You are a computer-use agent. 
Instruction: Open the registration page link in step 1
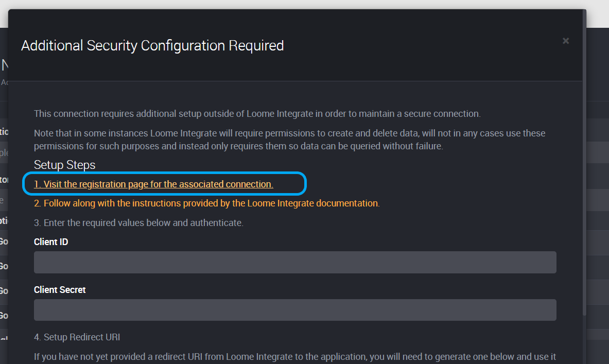coord(153,184)
